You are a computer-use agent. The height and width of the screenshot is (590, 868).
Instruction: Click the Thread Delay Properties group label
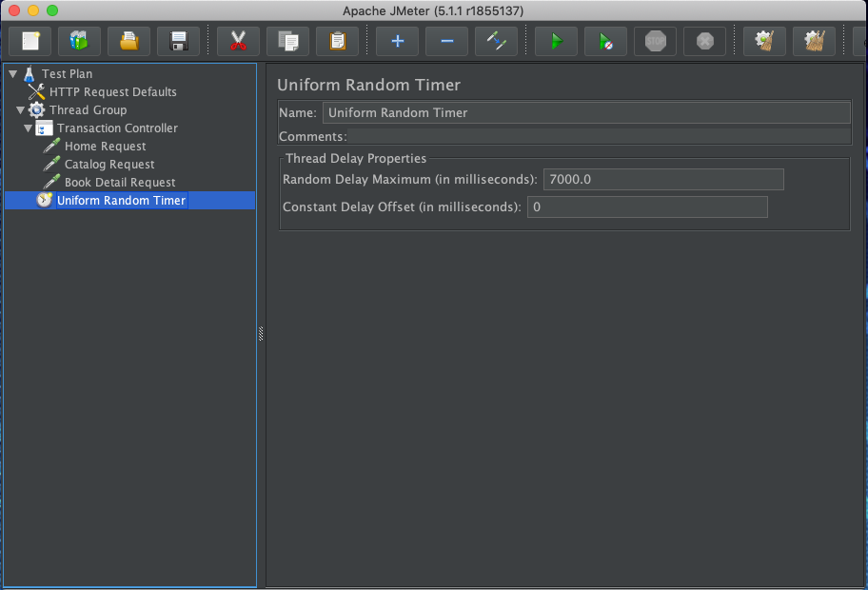356,158
